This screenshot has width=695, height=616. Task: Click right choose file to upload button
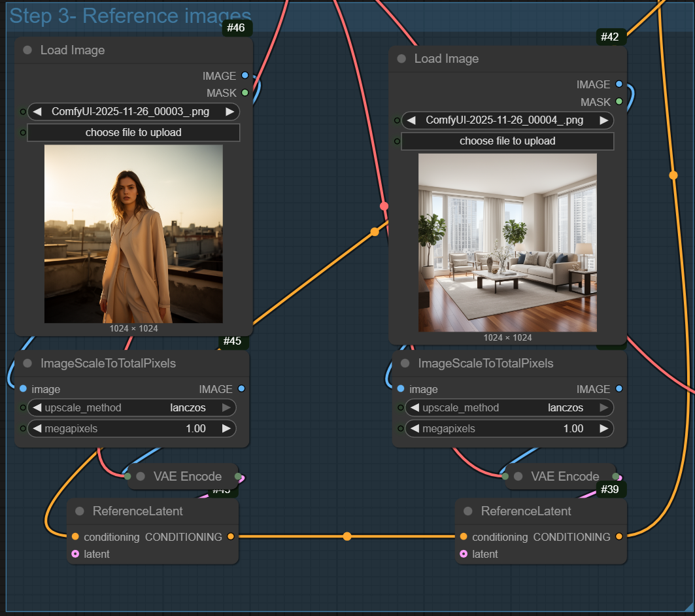(x=507, y=141)
